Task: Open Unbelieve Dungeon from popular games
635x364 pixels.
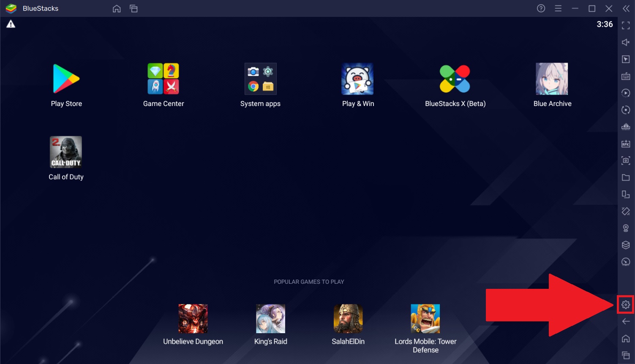Action: point(193,319)
